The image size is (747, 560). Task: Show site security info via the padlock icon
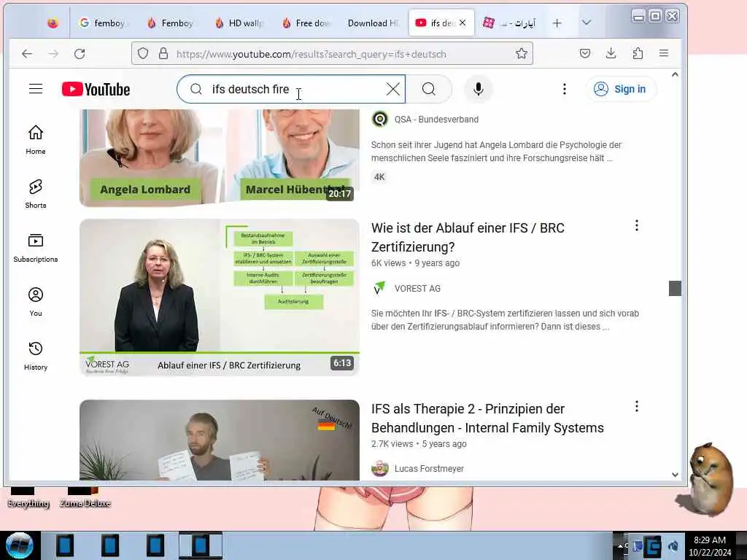point(163,53)
